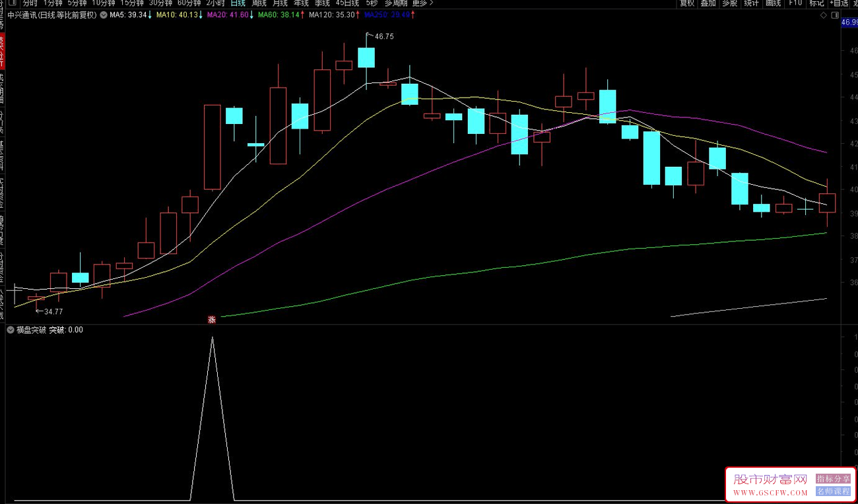Switch to the 分时 intraday tab
This screenshot has height=504, width=858.
(30, 3)
